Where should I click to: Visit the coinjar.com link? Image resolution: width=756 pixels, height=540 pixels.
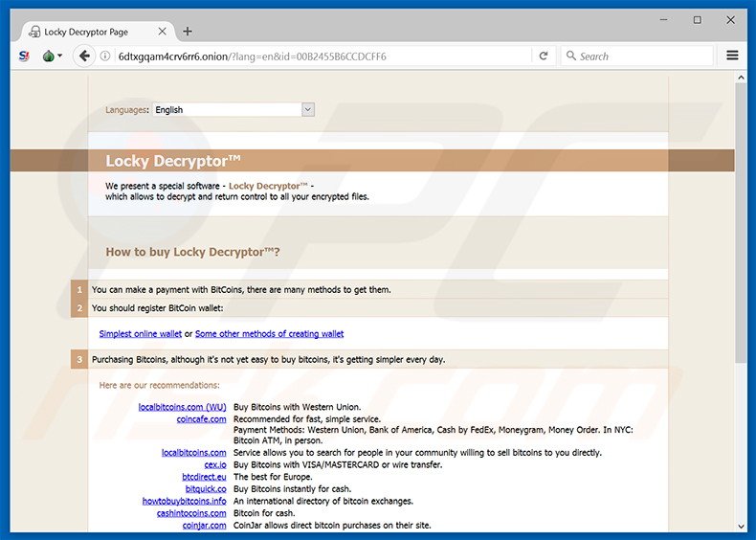tap(205, 525)
